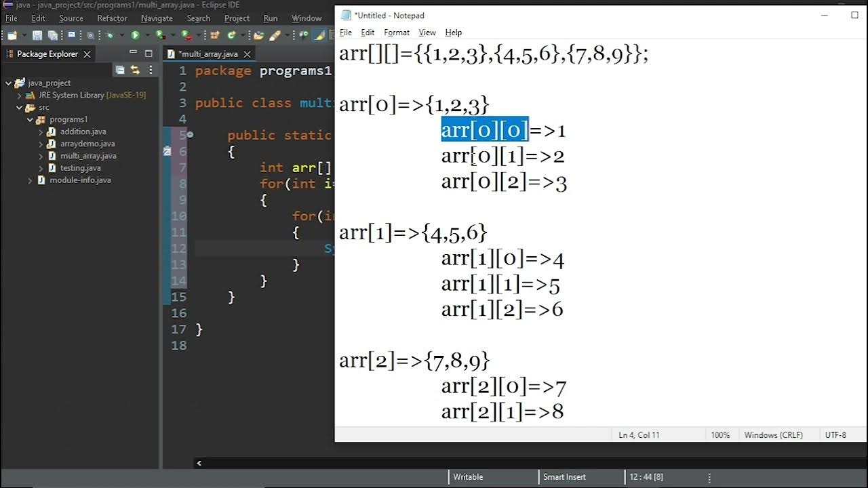
Task: Open dropdown arrow next to External Tools icon
Action: [199, 35]
